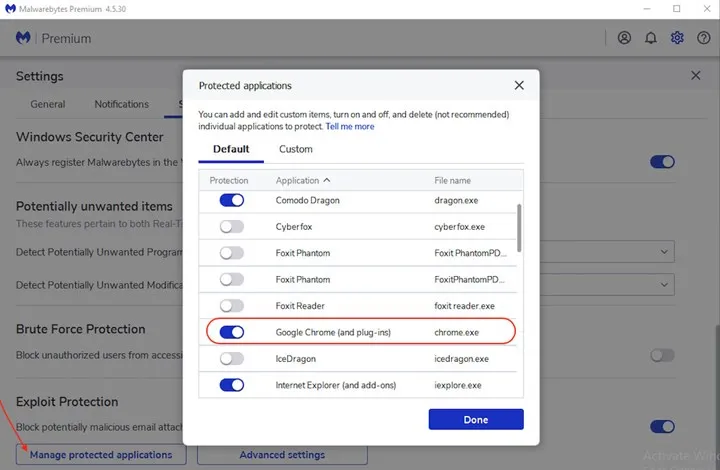Switch to the Custom tab
The width and height of the screenshot is (720, 470).
[295, 149]
